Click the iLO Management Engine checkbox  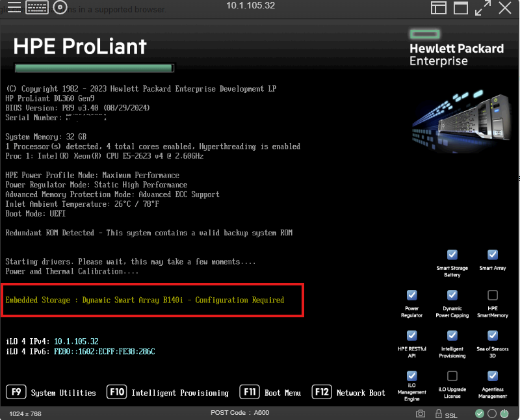[412, 376]
